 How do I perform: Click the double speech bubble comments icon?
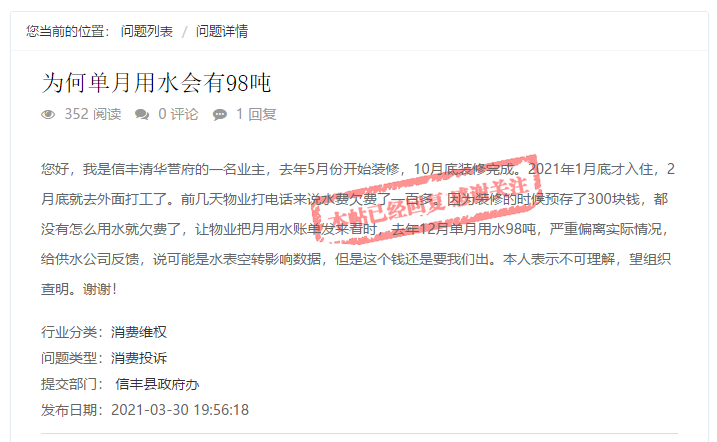click(142, 114)
